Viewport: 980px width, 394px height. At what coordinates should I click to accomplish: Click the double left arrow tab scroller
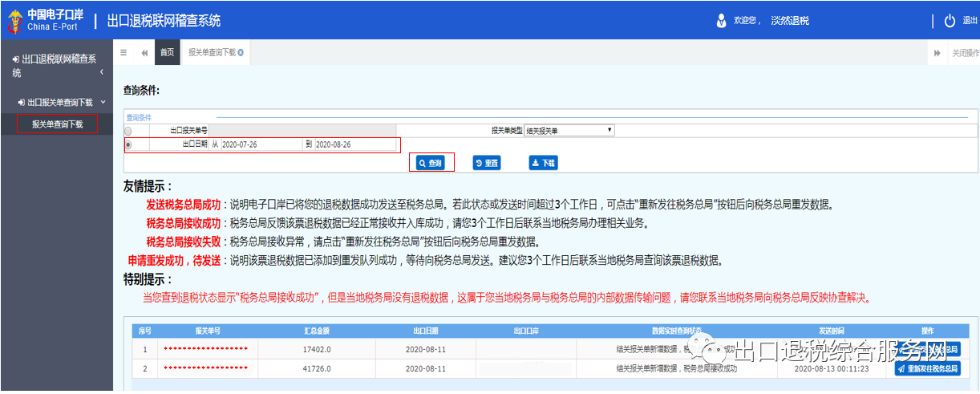click(x=144, y=52)
